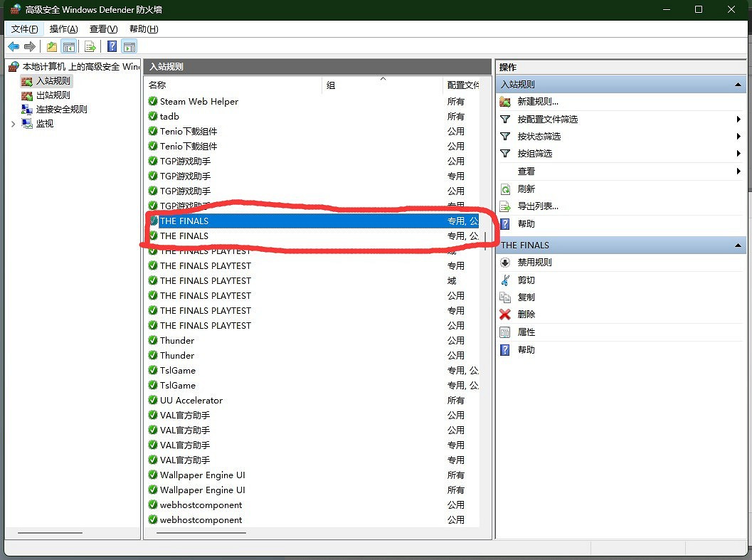The width and height of the screenshot is (752, 560).
Task: Click the Back arrow in the toolbar
Action: (x=14, y=47)
